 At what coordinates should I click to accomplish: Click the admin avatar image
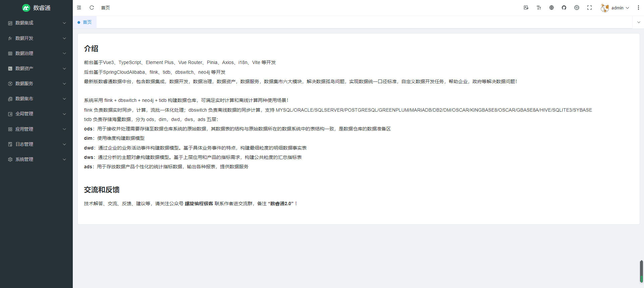pos(605,8)
